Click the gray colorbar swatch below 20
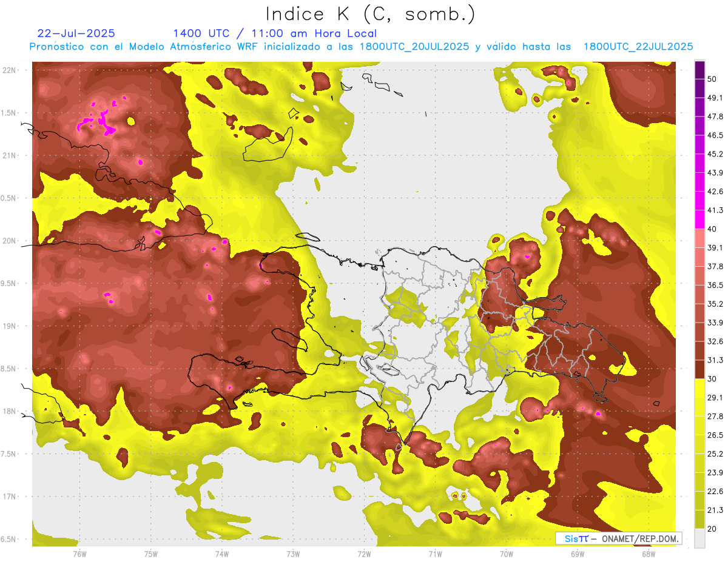The image size is (728, 562). tap(699, 538)
